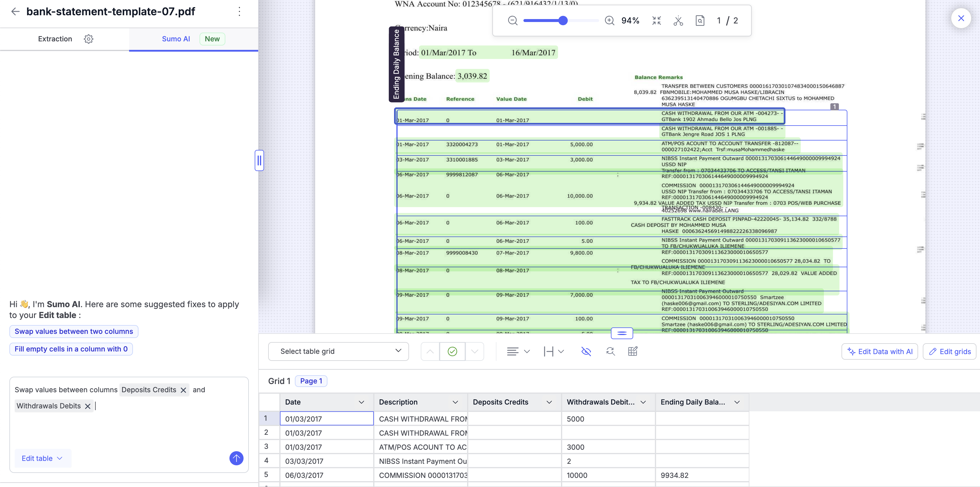Click the zoom out magnifier icon
980x487 pixels.
(512, 21)
